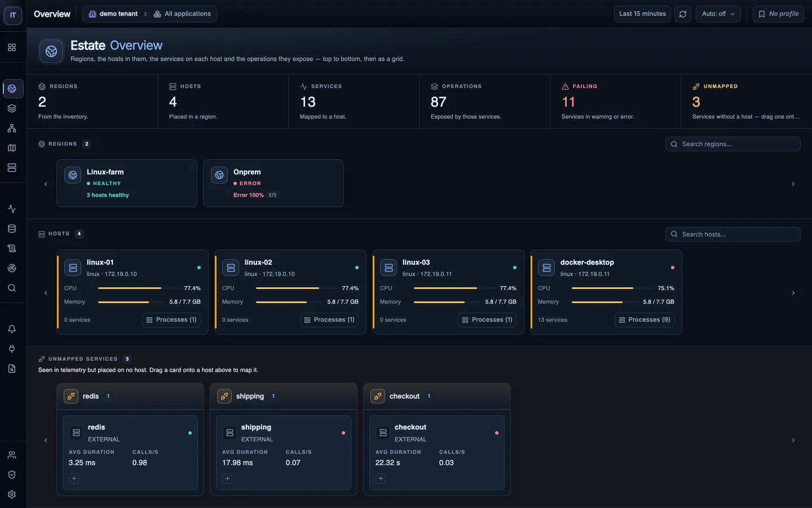The height and width of the screenshot is (508, 812).
Task: Open the shield security icon in sidebar
Action: (x=12, y=475)
